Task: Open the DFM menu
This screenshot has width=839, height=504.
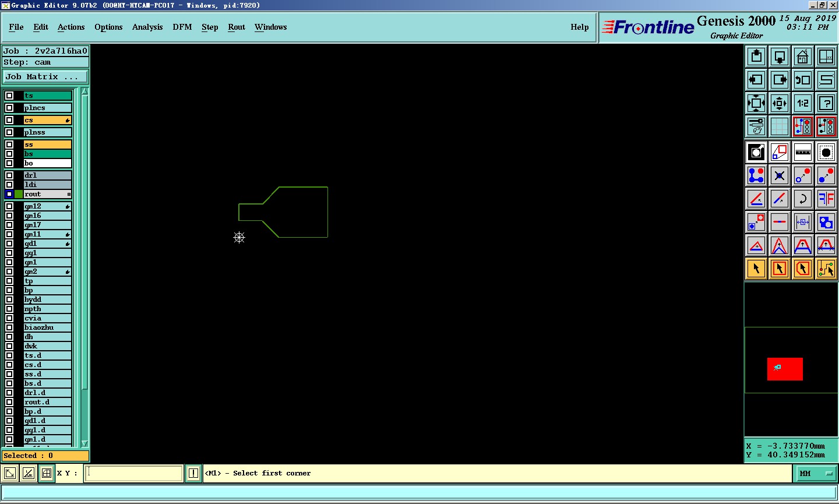Action: pyautogui.click(x=182, y=27)
